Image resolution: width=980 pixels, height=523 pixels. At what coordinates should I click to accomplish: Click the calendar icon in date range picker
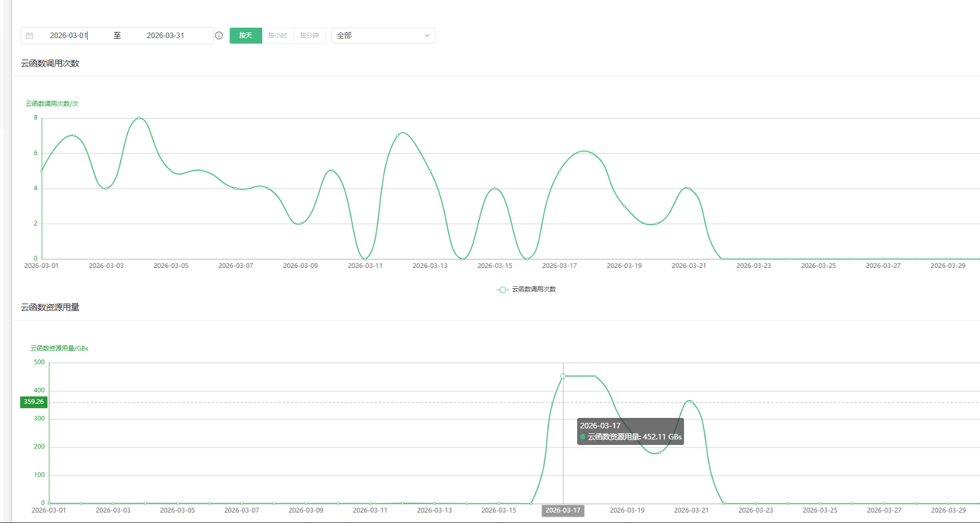click(29, 36)
